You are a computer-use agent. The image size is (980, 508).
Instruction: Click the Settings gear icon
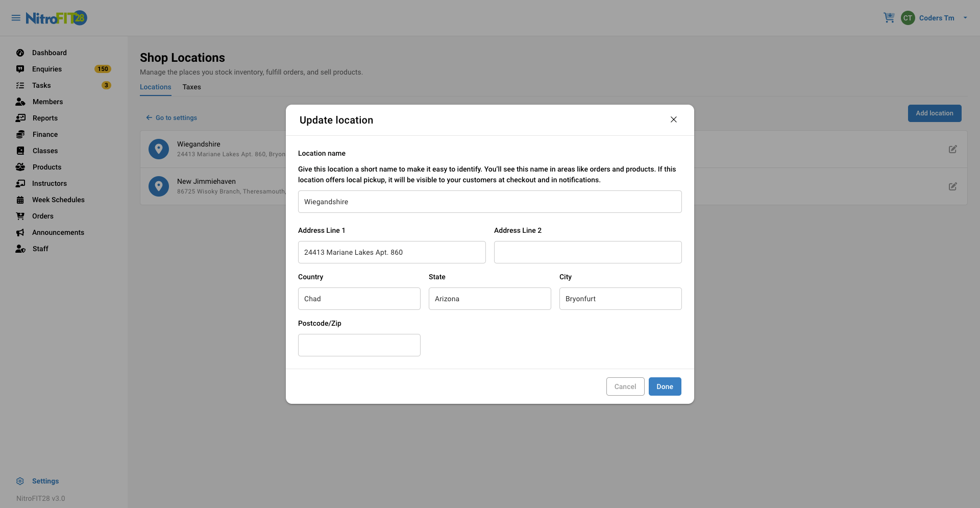click(20, 481)
